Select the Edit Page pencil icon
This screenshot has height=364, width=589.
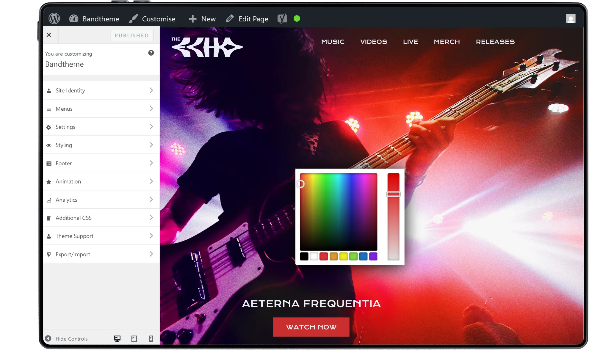coord(229,18)
